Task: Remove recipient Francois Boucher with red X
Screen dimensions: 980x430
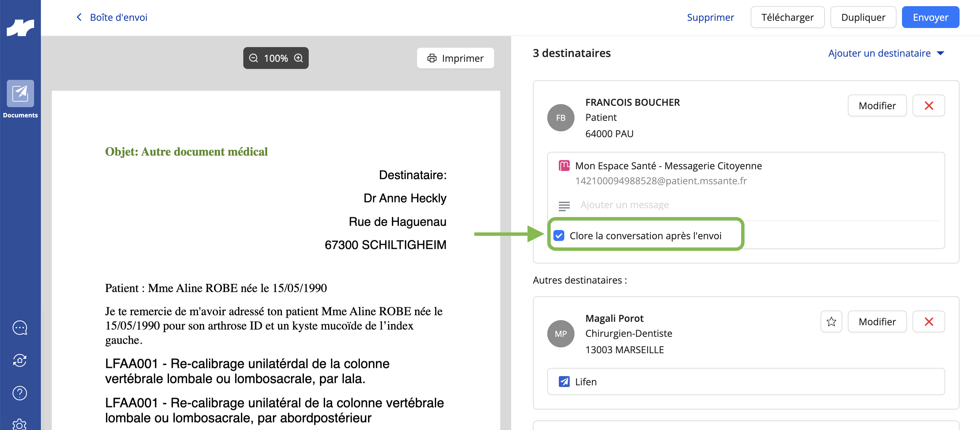Action: tap(929, 106)
